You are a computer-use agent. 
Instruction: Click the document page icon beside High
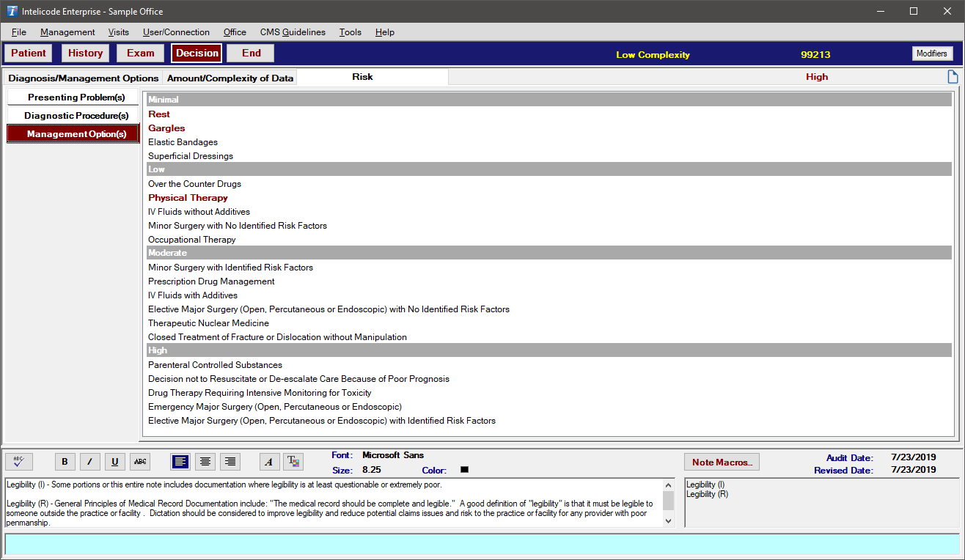(953, 77)
